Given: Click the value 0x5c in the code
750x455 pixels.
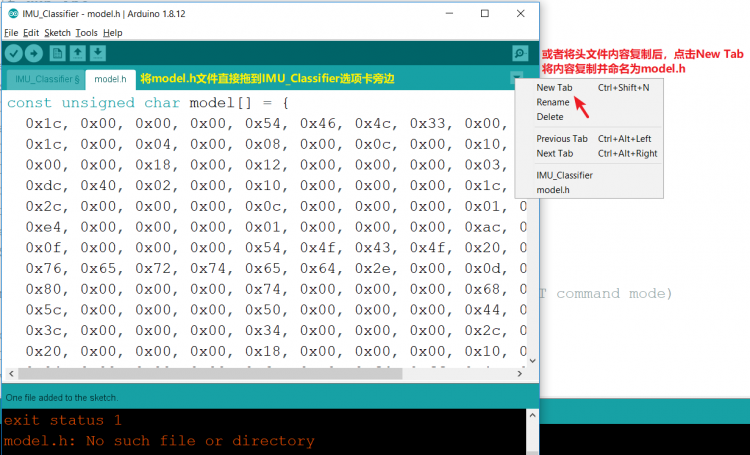Looking at the screenshot, I should (44, 311).
